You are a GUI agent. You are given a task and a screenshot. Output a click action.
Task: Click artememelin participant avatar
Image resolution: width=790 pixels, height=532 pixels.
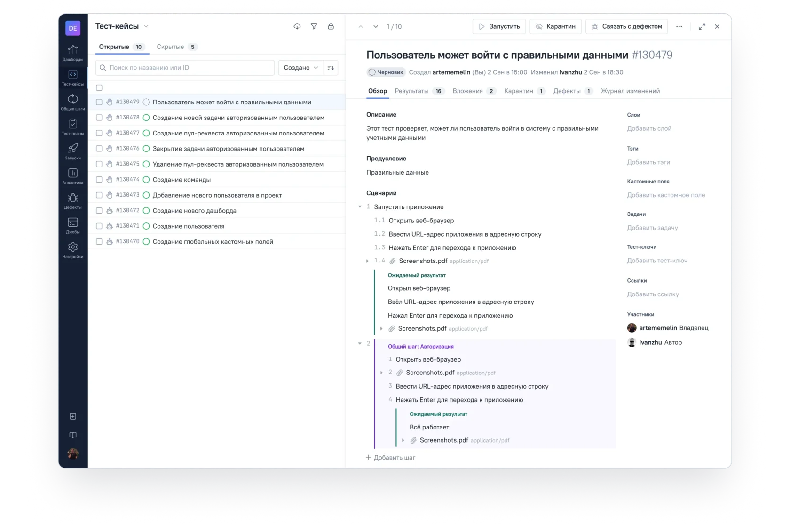632,328
